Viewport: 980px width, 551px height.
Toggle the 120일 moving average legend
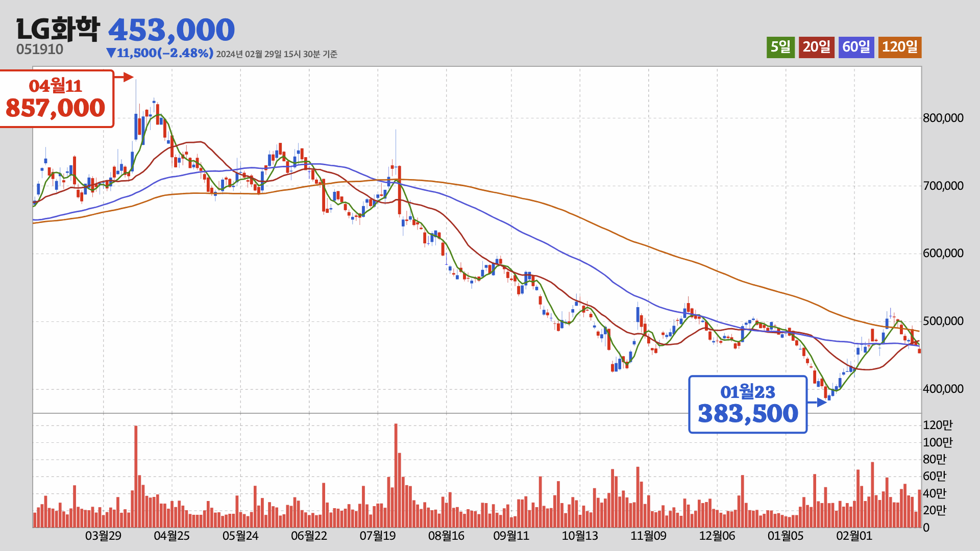[900, 47]
